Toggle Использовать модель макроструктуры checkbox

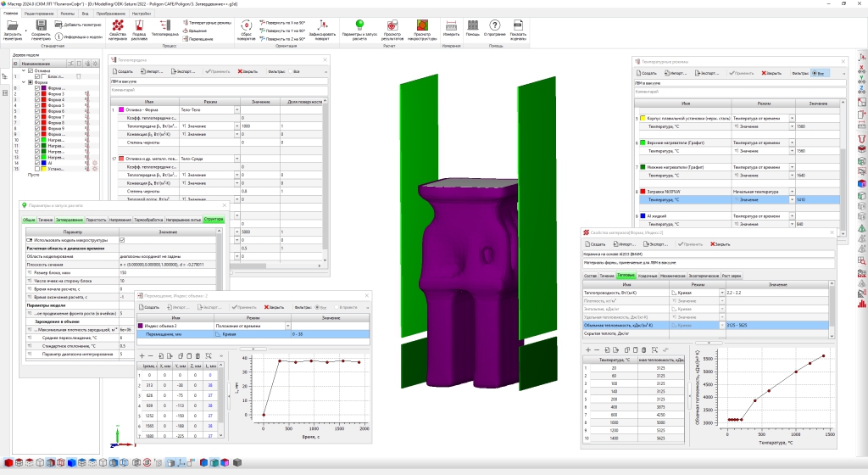122,240
